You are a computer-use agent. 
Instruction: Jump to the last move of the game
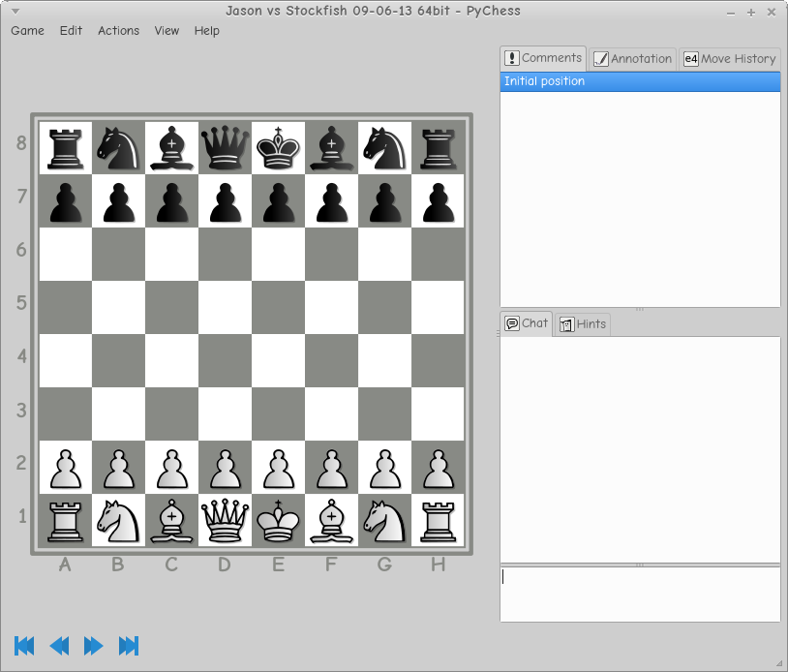pyautogui.click(x=129, y=646)
